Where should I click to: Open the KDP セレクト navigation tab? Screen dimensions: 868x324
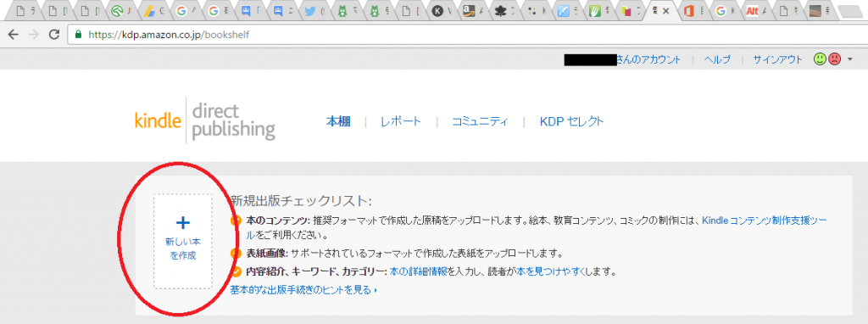coord(571,122)
